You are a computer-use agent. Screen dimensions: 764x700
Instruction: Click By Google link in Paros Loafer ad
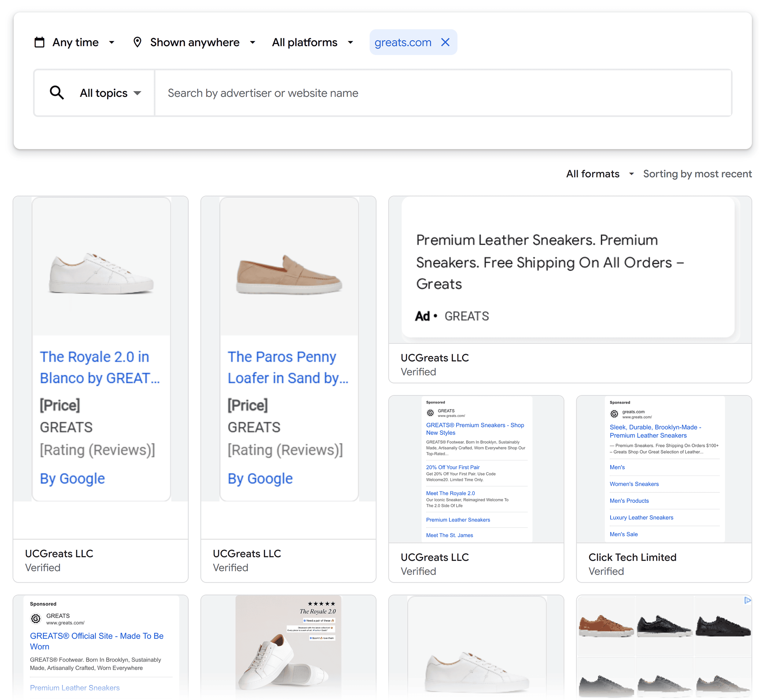260,478
